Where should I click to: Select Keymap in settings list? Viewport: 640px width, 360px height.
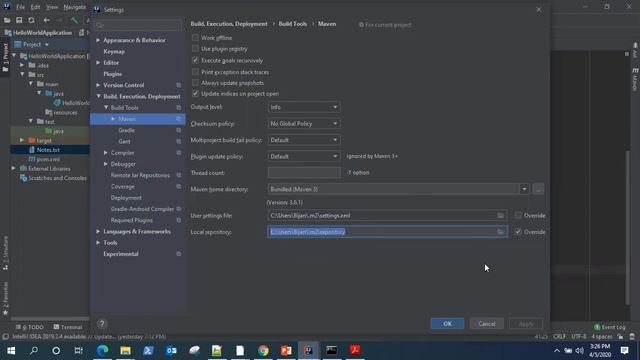[x=114, y=51]
